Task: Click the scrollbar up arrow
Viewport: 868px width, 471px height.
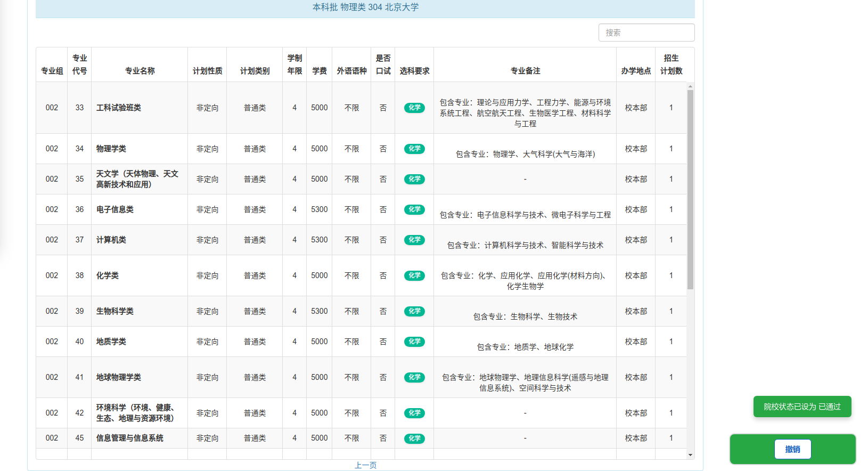Action: [690, 86]
